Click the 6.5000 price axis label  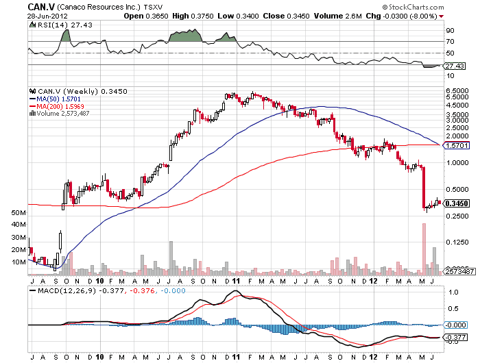click(457, 91)
